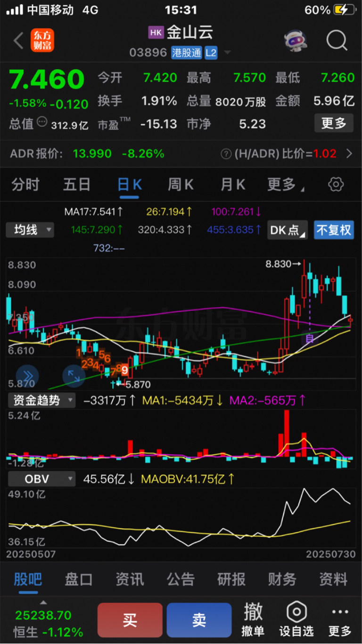
Task: Open the OBV indicator dropdown
Action: pyautogui.click(x=42, y=479)
